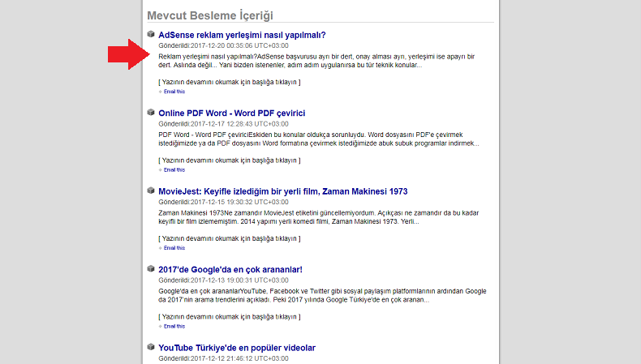This screenshot has height=364, width=641.
Task: Click the cube icon beside YouTube Türkiye'de post
Action: pyautogui.click(x=151, y=347)
